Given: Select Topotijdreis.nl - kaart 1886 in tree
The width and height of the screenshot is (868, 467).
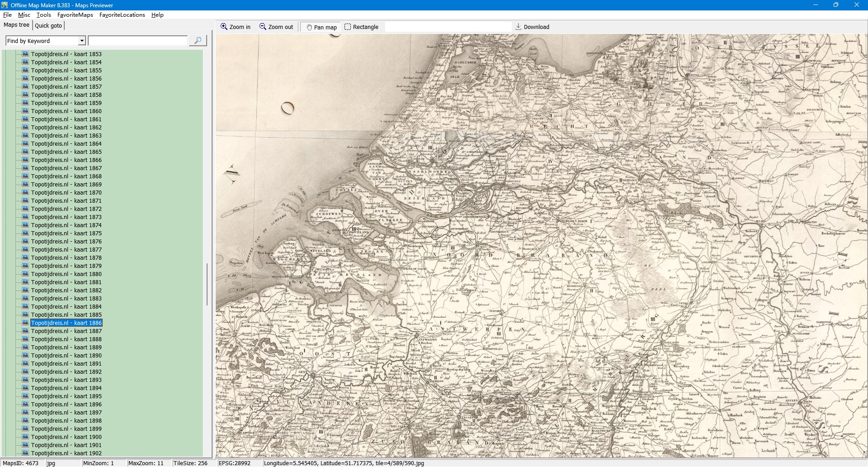Looking at the screenshot, I should click(x=66, y=323).
